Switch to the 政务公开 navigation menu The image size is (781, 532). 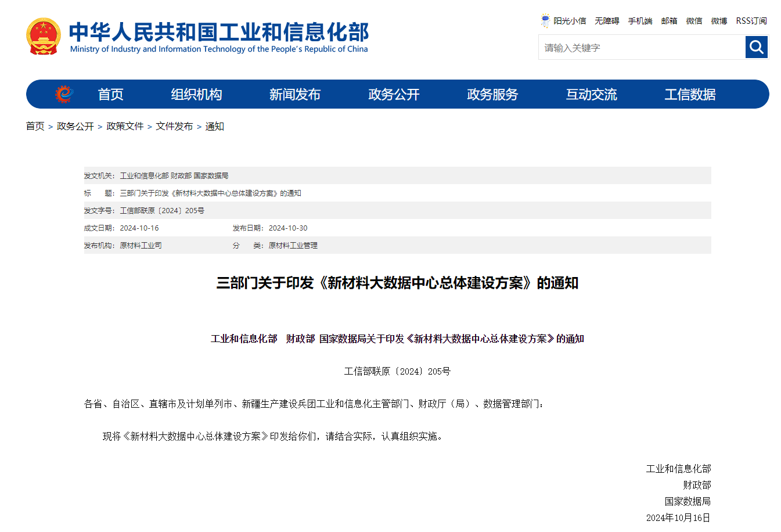click(394, 94)
